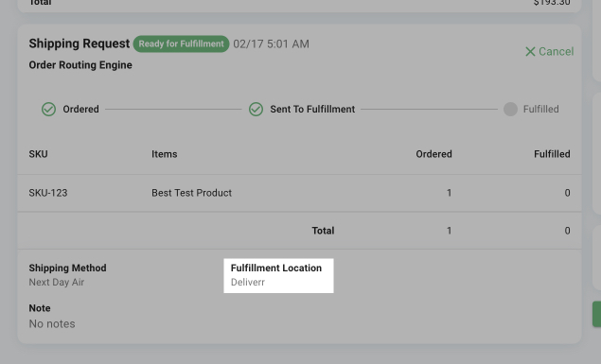Select the Items column header
This screenshot has width=601, height=364.
[165, 154]
